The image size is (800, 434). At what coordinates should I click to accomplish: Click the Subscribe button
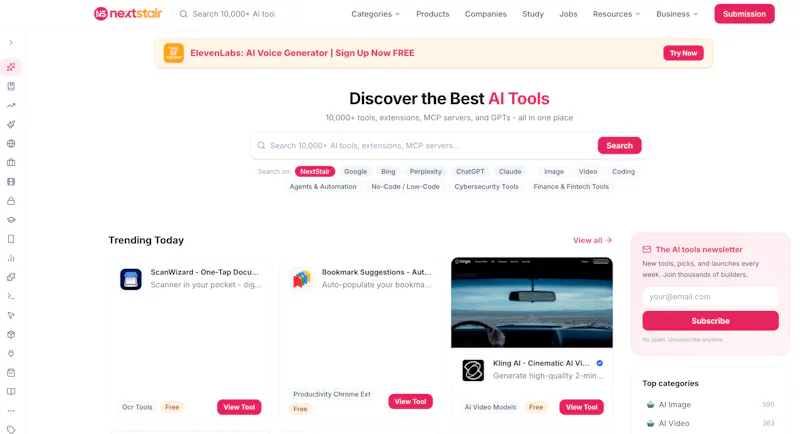[710, 321]
